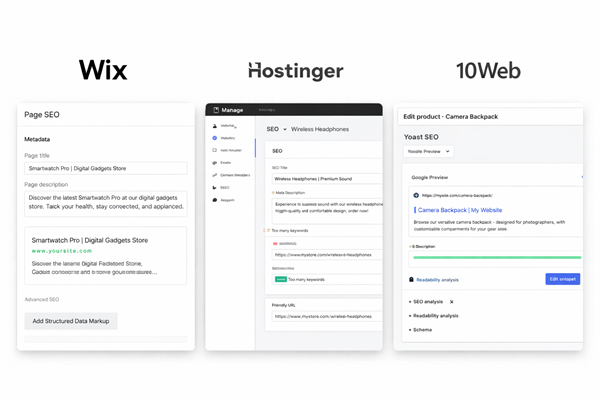Click the third icon in Hostinger sidebar
Screen dimensions: 600x400
(x=214, y=150)
